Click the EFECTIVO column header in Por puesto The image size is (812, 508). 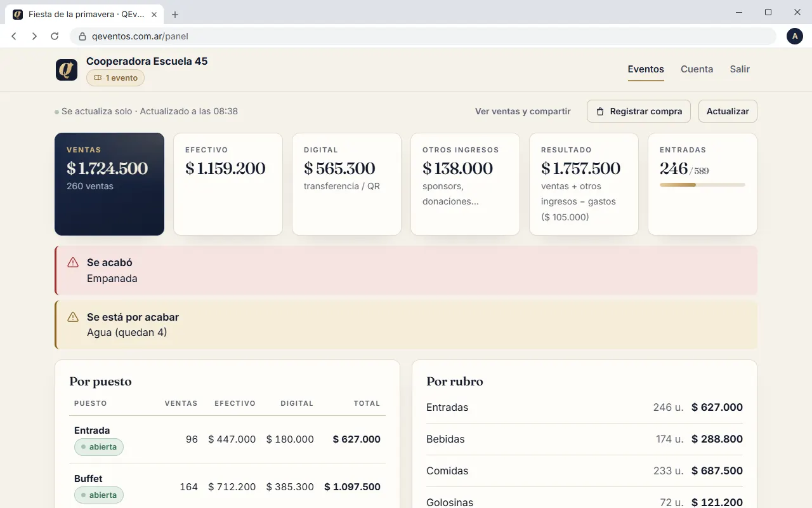(x=235, y=403)
